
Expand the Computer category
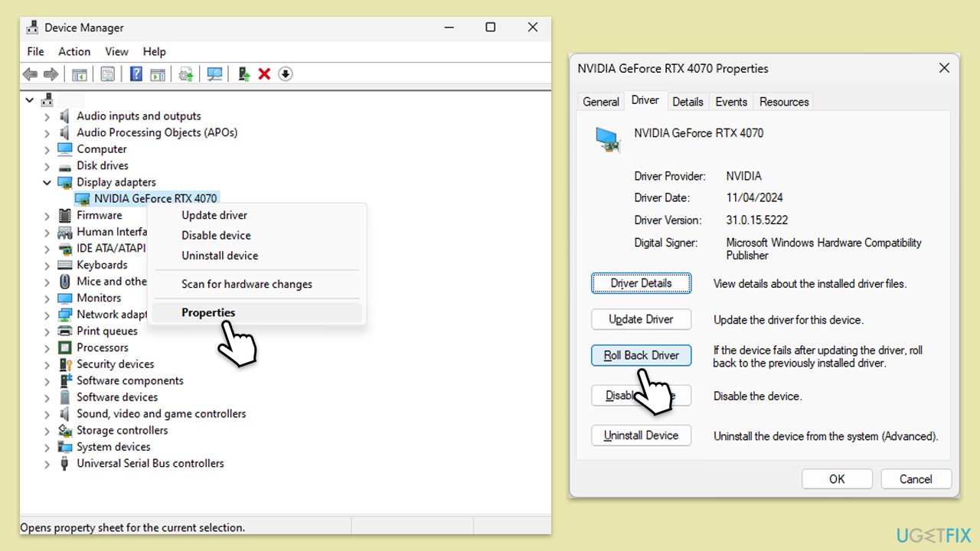pos(47,149)
